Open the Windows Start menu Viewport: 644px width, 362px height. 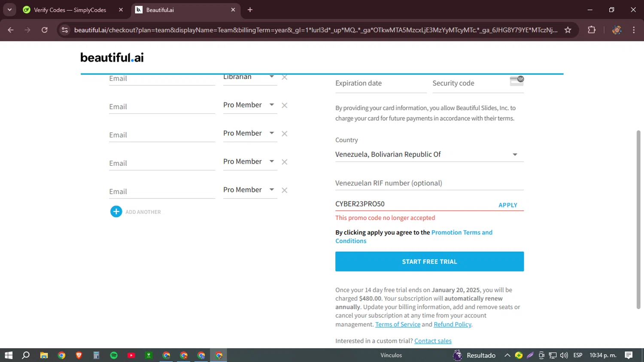(x=9, y=355)
